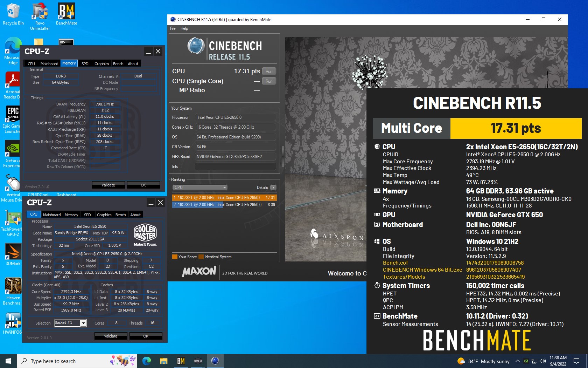Select Mainboard tab in upper CPU-Z window
This screenshot has height=368, width=588.
coord(49,64)
